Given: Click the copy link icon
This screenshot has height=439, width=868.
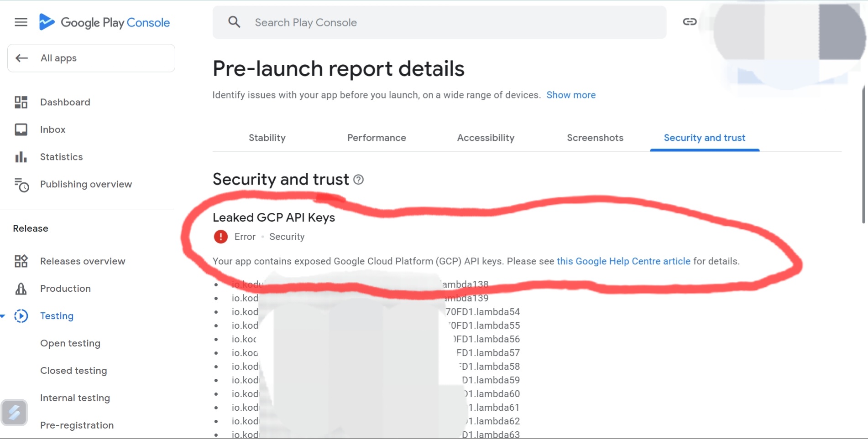Looking at the screenshot, I should point(690,21).
